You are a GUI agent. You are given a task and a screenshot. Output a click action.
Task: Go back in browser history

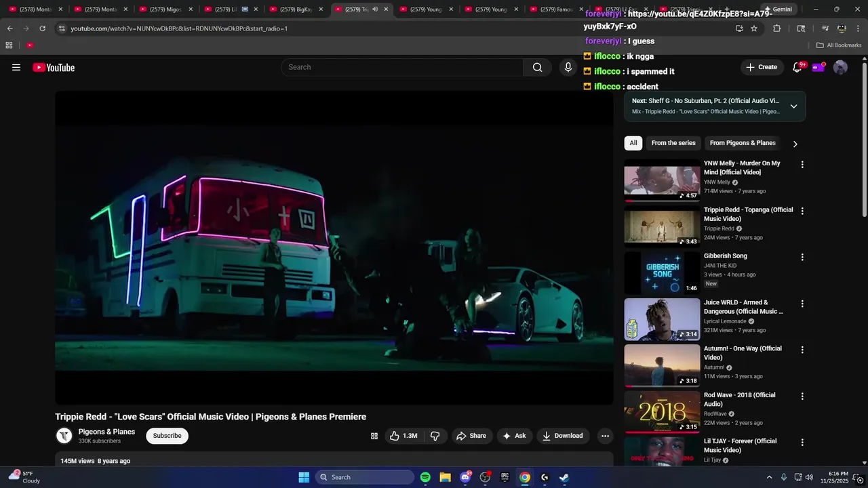pyautogui.click(x=9, y=28)
